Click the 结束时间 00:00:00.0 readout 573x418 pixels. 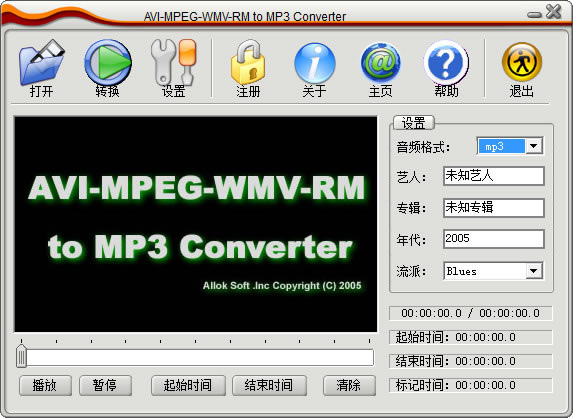[470, 361]
